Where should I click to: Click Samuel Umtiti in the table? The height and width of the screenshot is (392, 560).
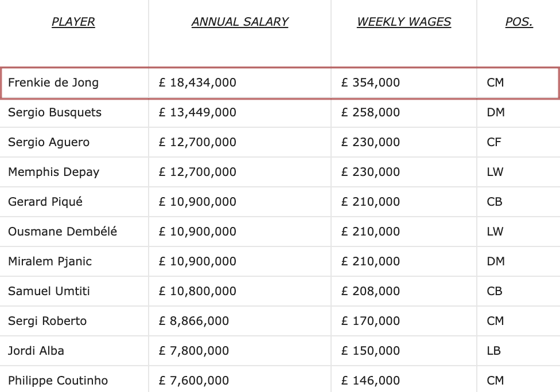tap(49, 291)
